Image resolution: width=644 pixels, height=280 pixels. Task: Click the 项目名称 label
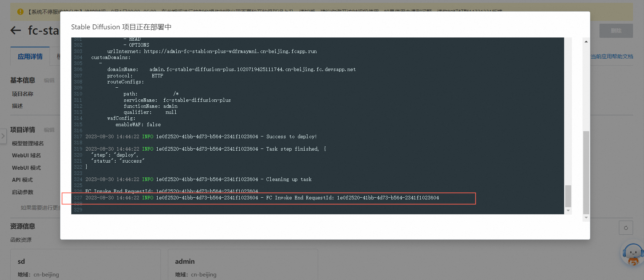23,94
